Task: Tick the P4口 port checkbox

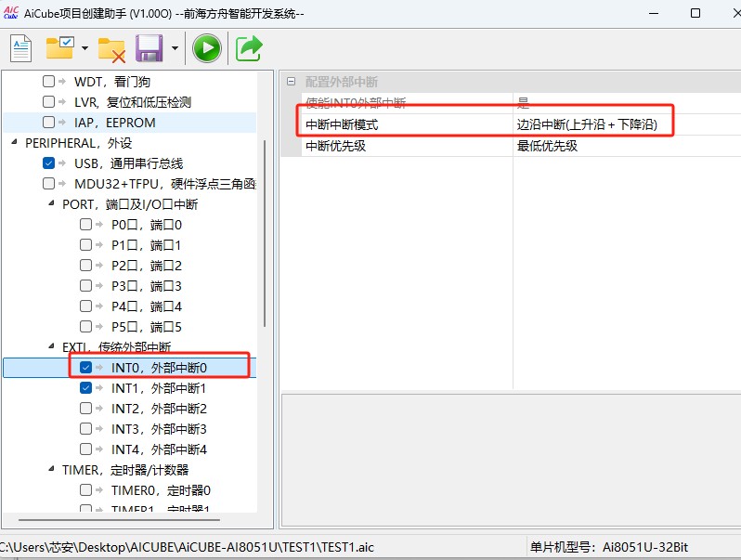Action: 85,306
